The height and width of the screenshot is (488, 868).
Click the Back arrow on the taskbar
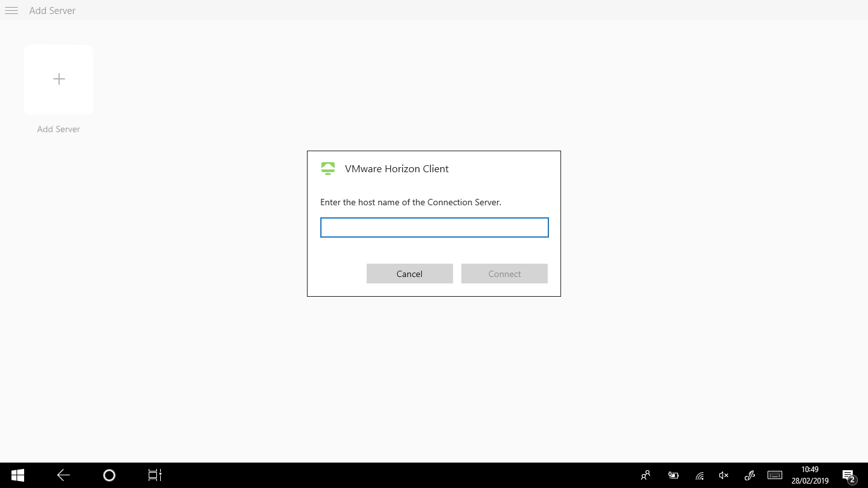[63, 475]
